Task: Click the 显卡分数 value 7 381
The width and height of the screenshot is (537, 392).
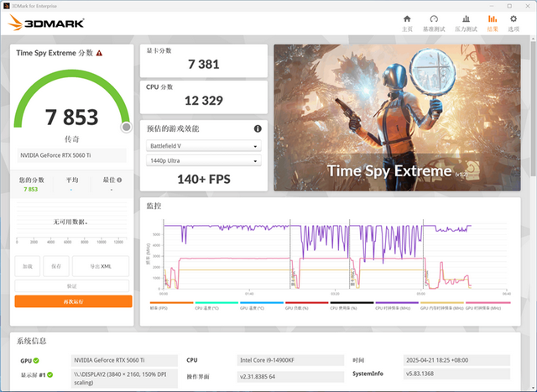Action: 203,64
